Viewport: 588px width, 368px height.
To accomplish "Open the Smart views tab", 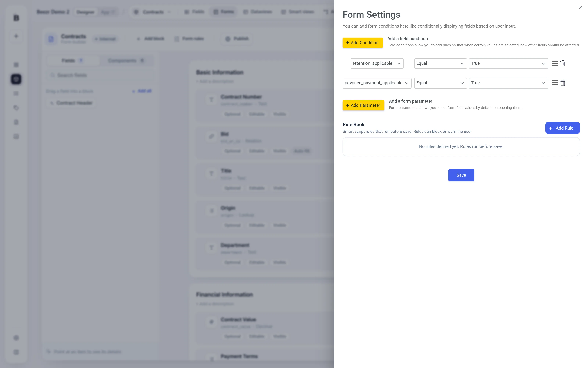I will pyautogui.click(x=297, y=12).
